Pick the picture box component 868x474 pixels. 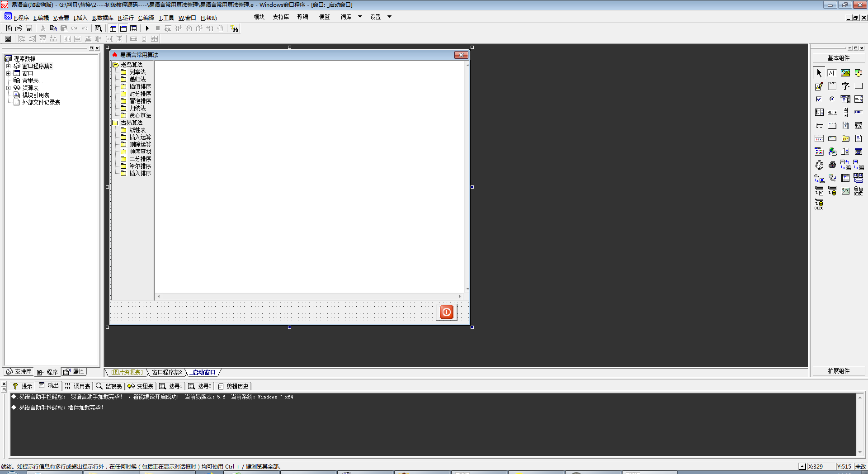[x=845, y=73]
